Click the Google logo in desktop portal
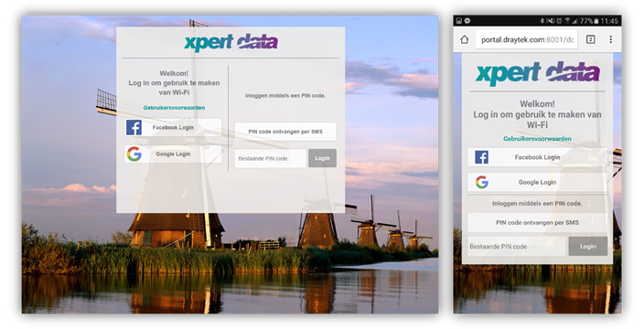 point(134,154)
